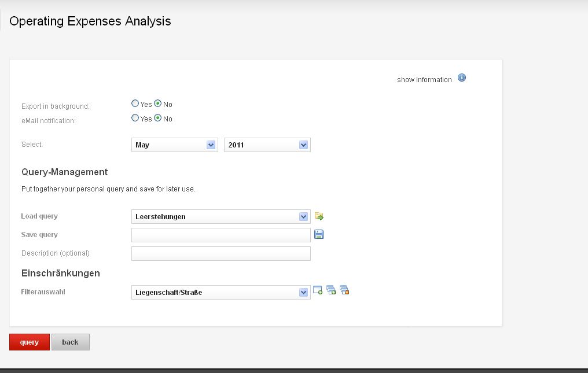Image resolution: width=588 pixels, height=373 pixels.
Task: Open Filterauswahl dropdown Liegenschaft/Straße
Action: (x=221, y=293)
